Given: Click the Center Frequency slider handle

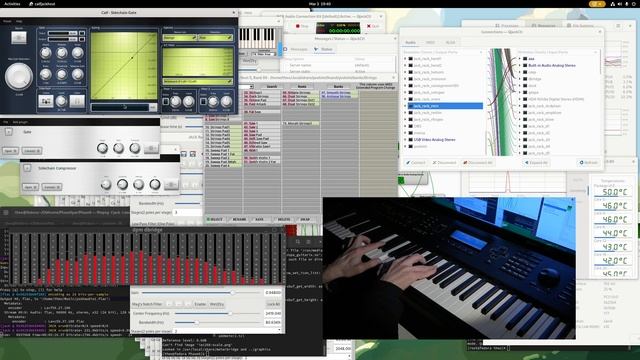Looking at the screenshot, I should pos(230,313).
